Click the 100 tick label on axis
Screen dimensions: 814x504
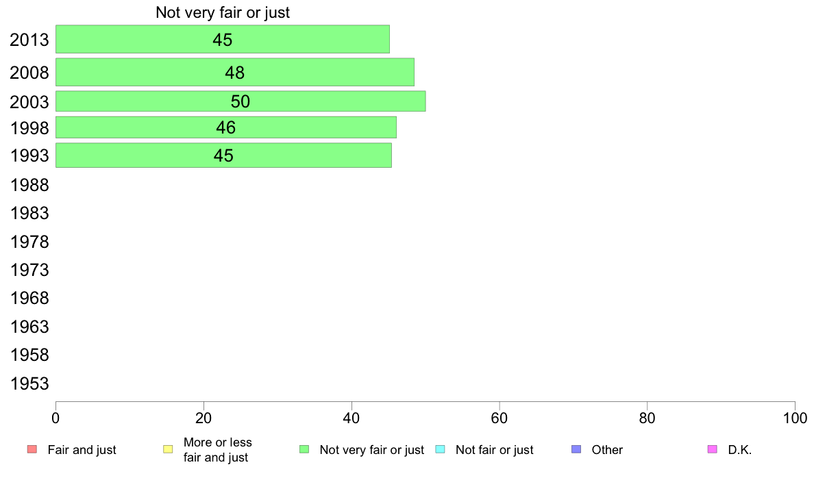[x=795, y=418]
